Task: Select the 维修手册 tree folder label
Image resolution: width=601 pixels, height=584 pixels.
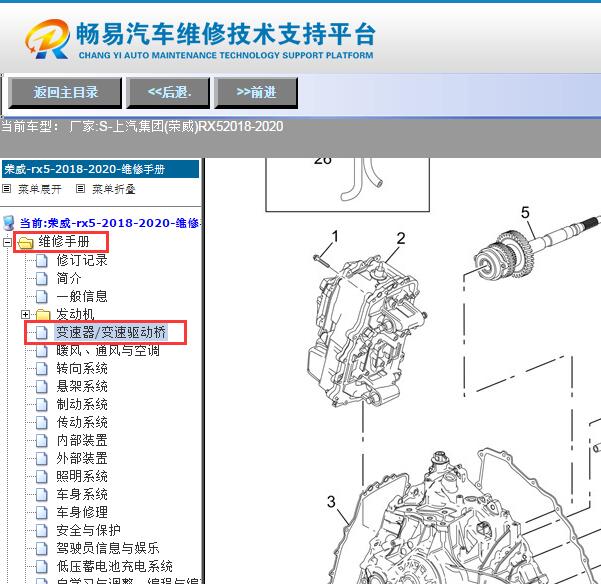Action: pyautogui.click(x=64, y=241)
